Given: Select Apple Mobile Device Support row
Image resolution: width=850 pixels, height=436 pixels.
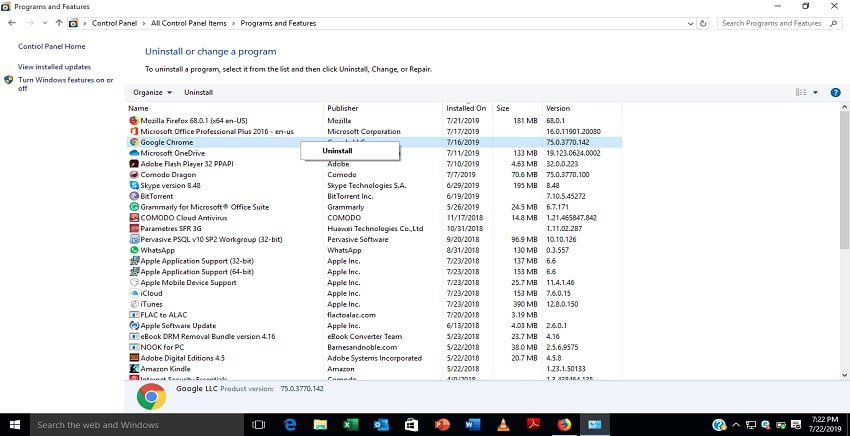Looking at the screenshot, I should pos(374,283).
